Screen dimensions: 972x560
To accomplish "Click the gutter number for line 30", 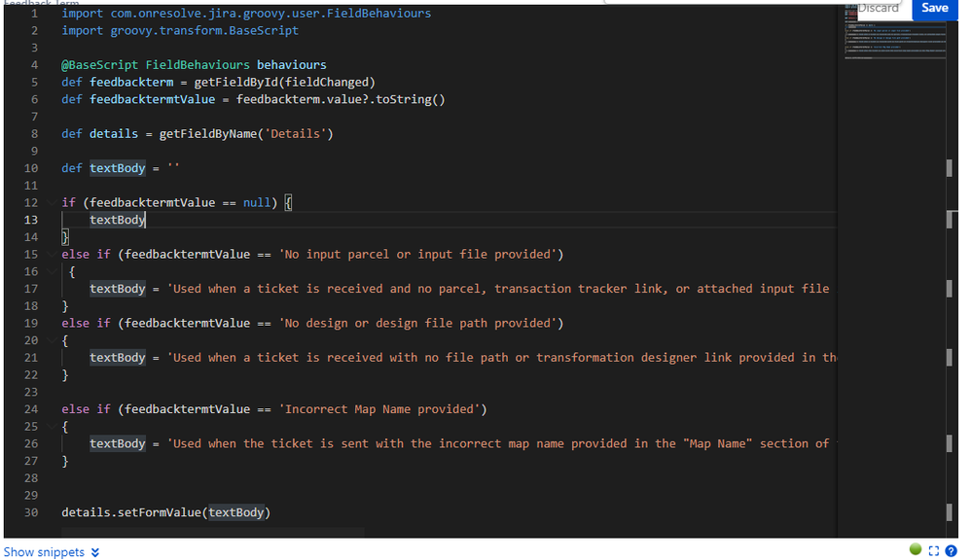I will tap(30, 512).
